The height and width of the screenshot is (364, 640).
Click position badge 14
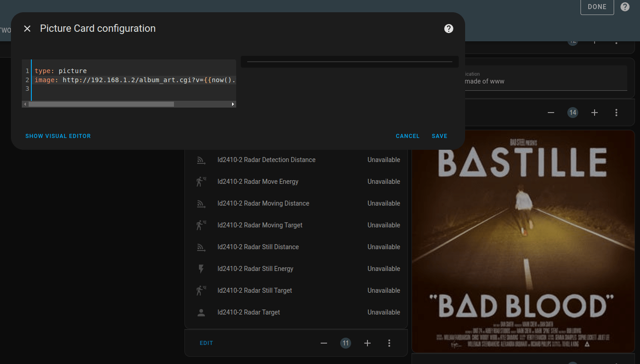(573, 113)
